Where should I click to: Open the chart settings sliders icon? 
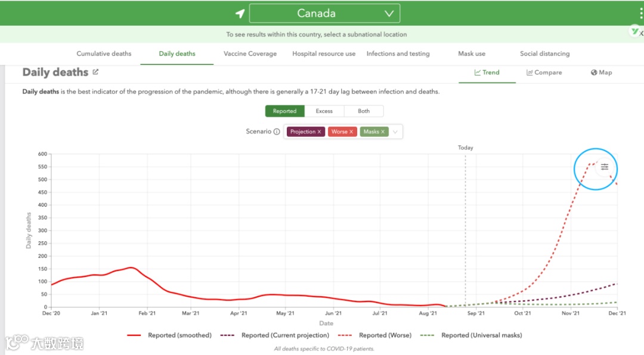604,167
